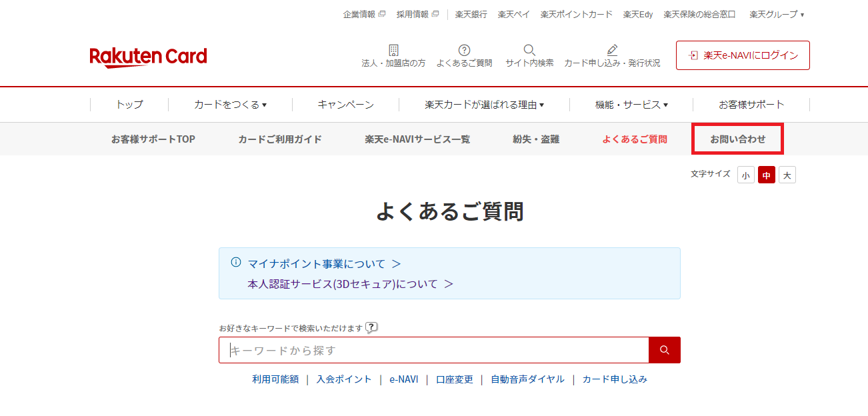
Task: Open キャンペーン navigation item
Action: coord(345,105)
